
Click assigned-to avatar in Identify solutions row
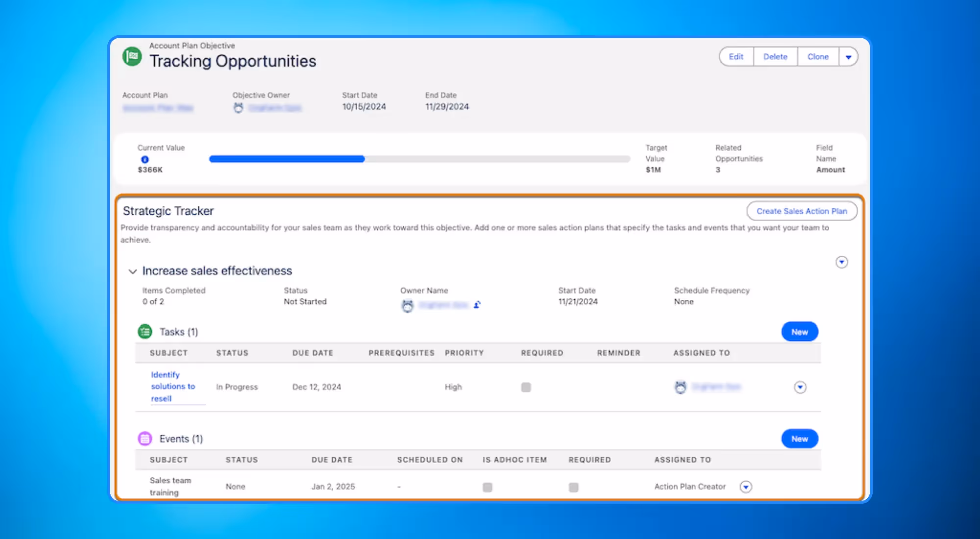(x=681, y=387)
